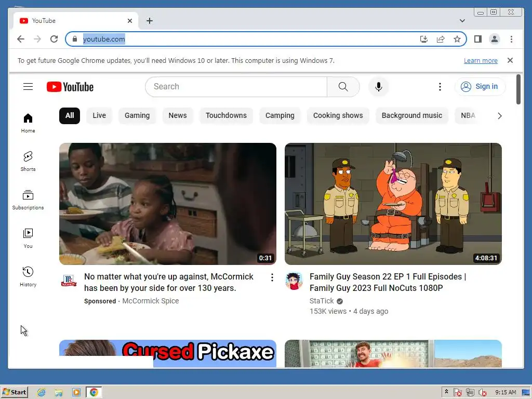Select the All filter chip
The height and width of the screenshot is (399, 532).
pyautogui.click(x=70, y=116)
